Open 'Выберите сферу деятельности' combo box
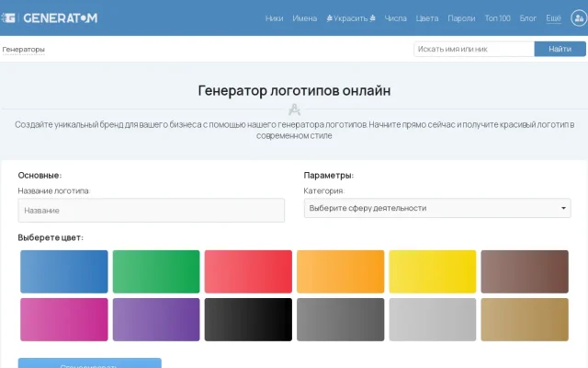The image size is (588, 368). [x=437, y=208]
